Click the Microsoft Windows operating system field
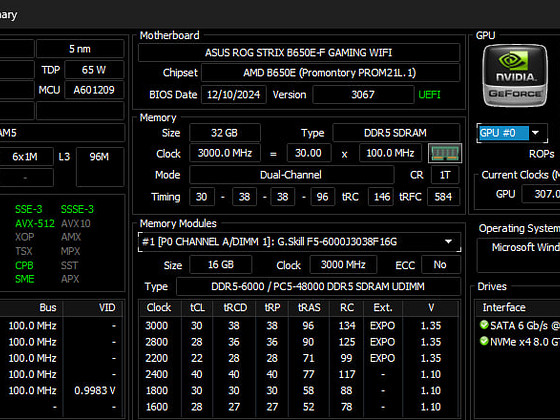560x420 pixels. [519, 256]
